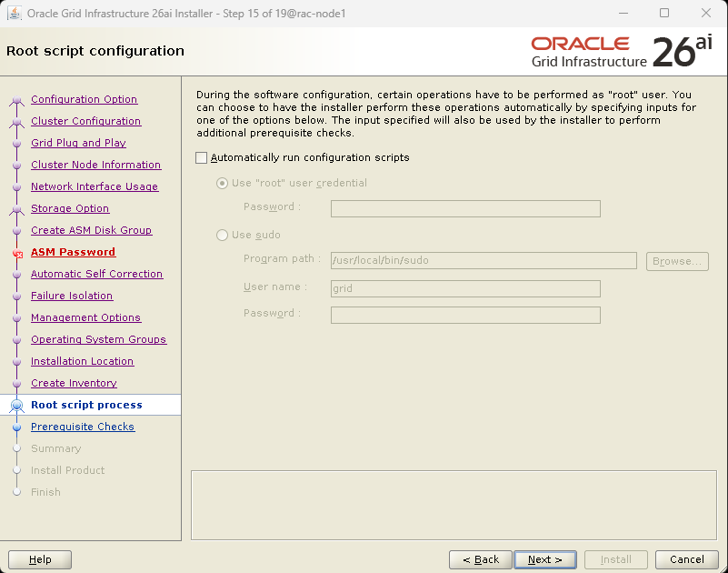Screen dimensions: 728x573
Task: Click the Java installer icon in title bar
Action: 15,13
